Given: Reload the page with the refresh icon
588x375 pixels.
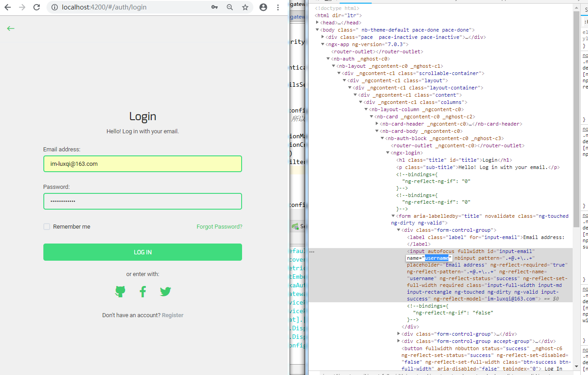Looking at the screenshot, I should coord(37,7).
